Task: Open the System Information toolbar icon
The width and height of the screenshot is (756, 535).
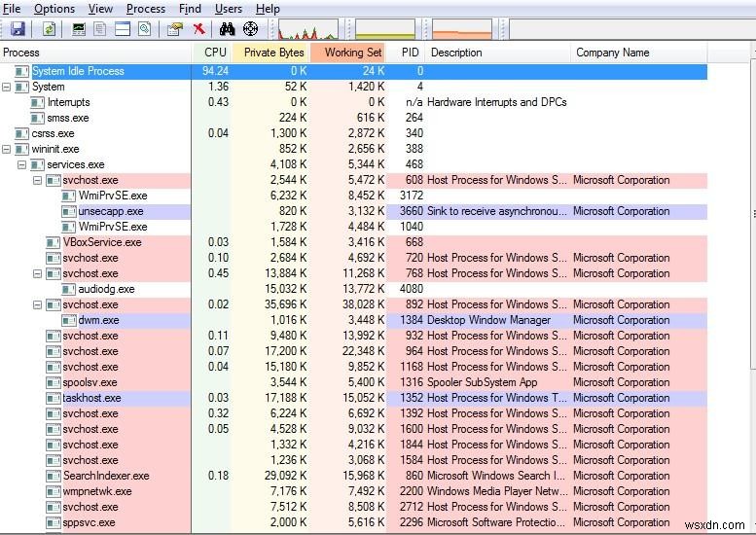Action: [79, 29]
